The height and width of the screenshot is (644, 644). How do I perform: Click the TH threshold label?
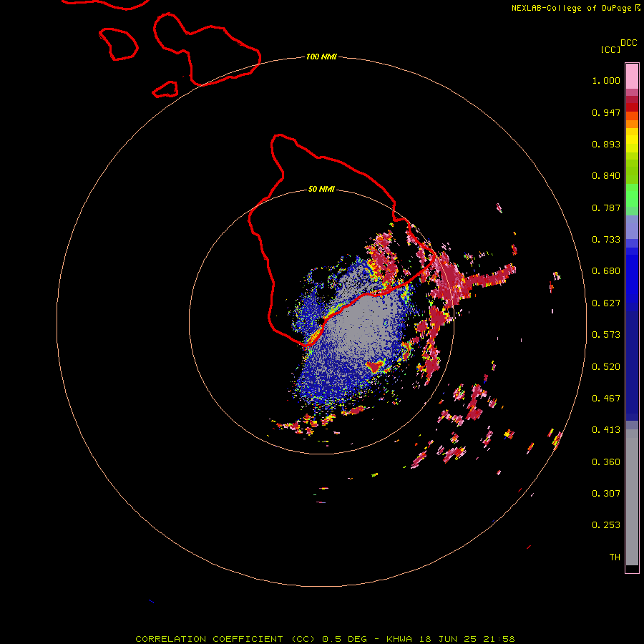[615, 557]
